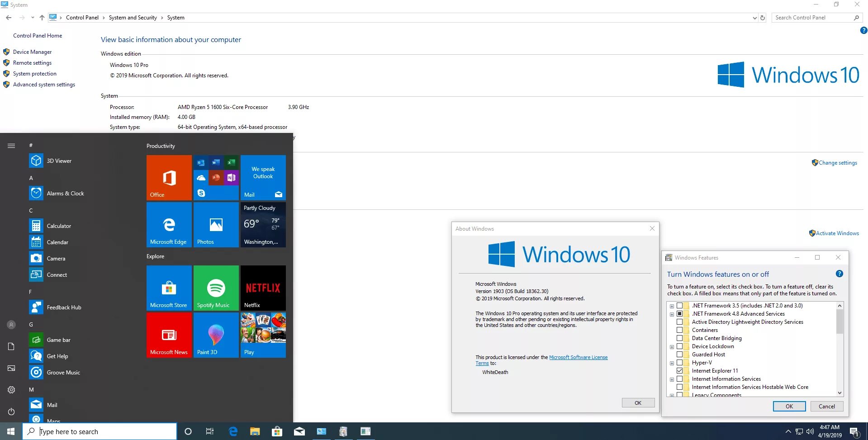
Task: Click Activate Windows link
Action: coord(837,233)
